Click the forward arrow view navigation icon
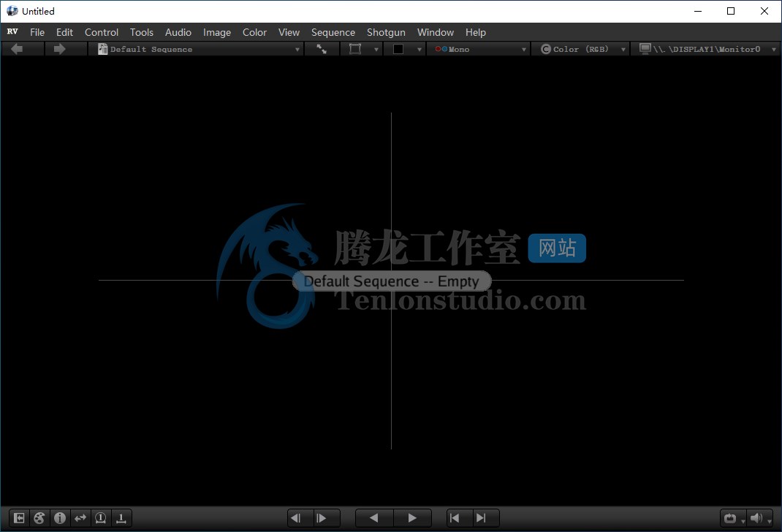The image size is (782, 532). (59, 49)
